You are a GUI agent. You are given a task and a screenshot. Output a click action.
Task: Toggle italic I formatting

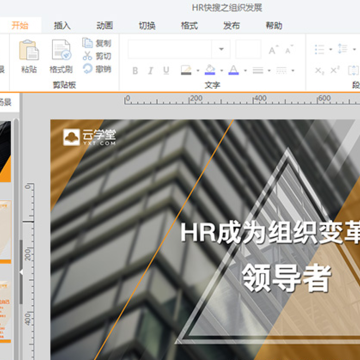[151, 71]
